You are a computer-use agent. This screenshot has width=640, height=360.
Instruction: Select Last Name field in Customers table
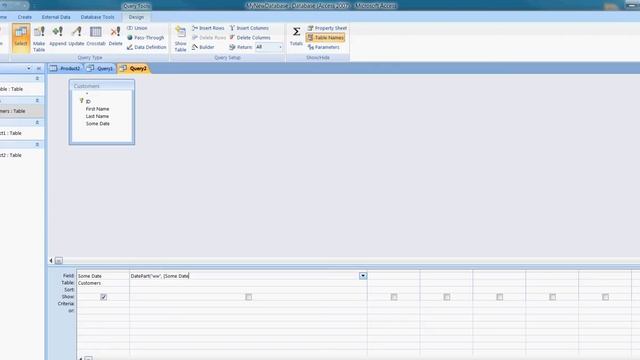point(97,116)
